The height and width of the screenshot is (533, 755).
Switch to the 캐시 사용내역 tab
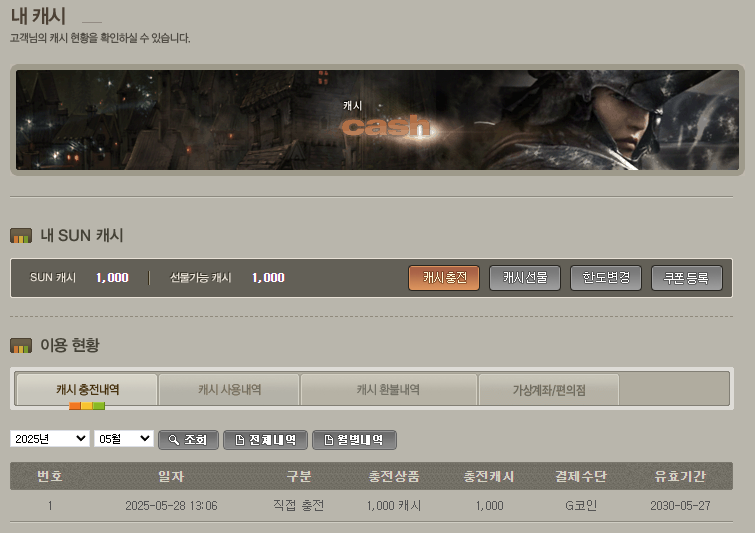[229, 390]
